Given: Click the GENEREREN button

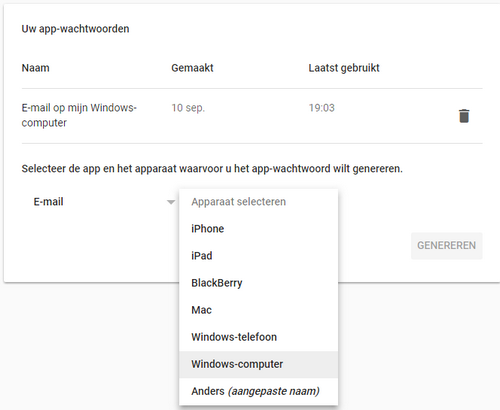Looking at the screenshot, I should point(447,246).
